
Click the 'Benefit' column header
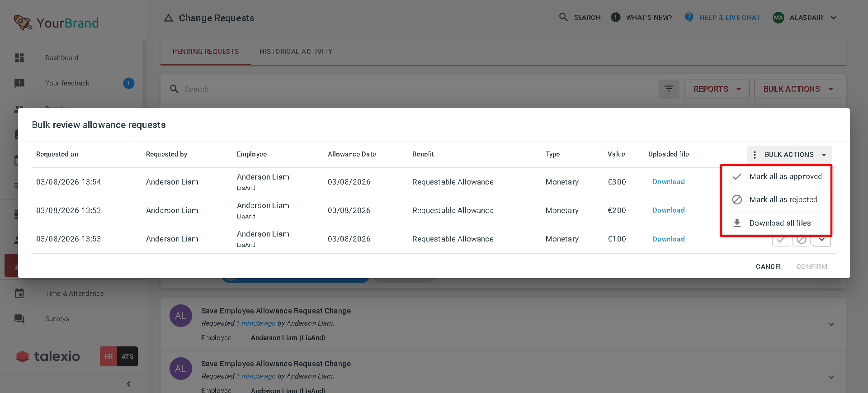click(x=423, y=154)
